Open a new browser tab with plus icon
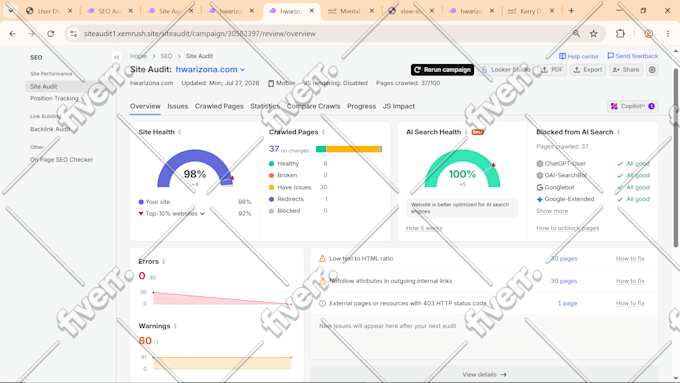680x383 pixels. (x=571, y=11)
